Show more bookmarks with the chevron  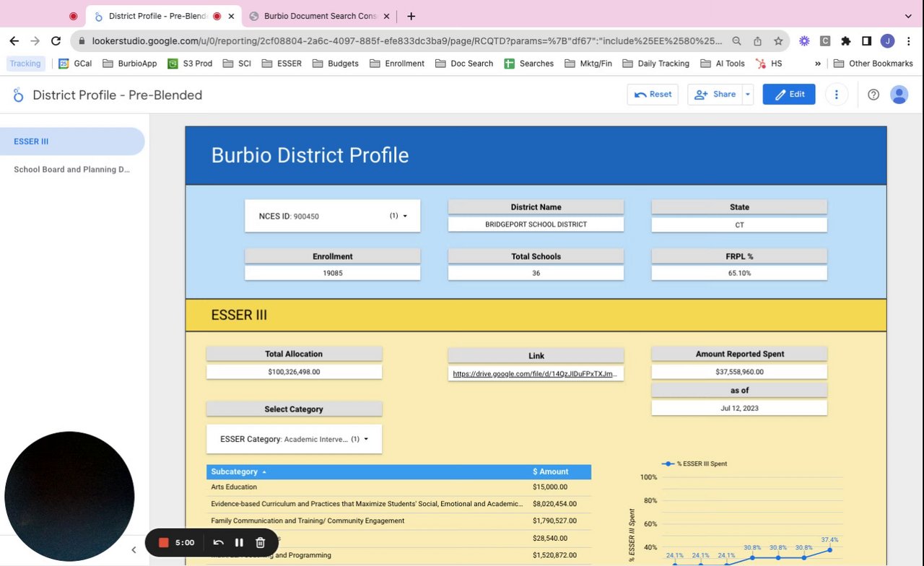[x=818, y=64]
